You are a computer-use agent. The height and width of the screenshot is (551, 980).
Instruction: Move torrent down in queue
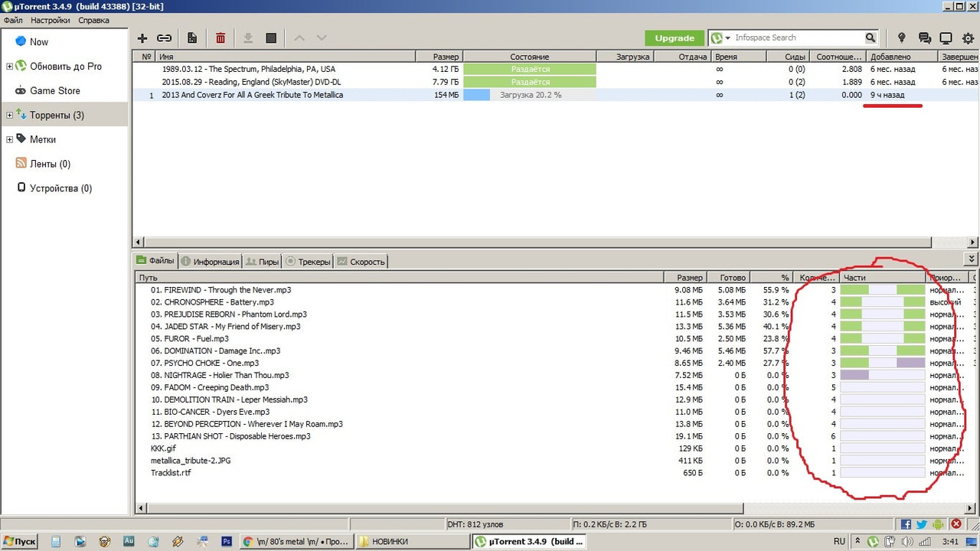click(x=322, y=37)
